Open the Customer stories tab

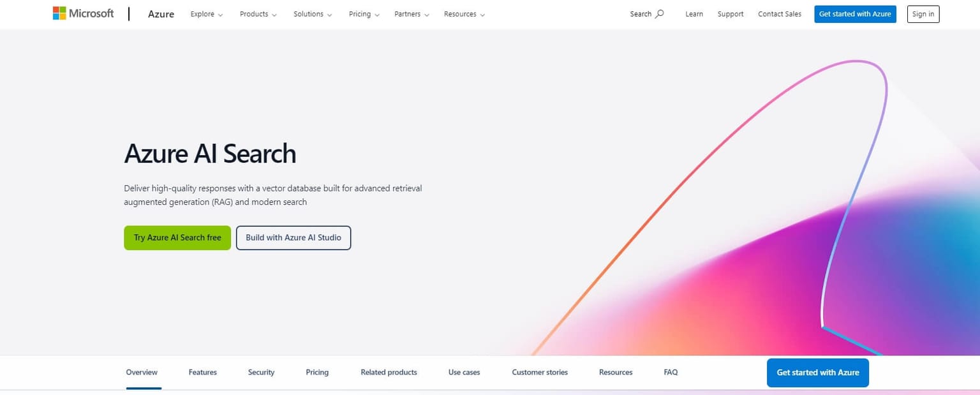540,372
